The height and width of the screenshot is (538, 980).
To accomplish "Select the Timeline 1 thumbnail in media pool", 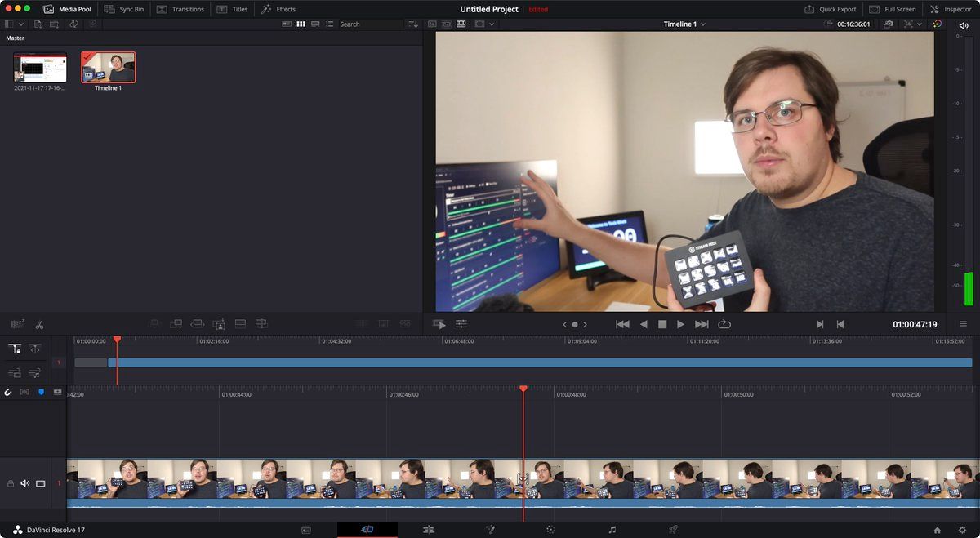I will (109, 67).
